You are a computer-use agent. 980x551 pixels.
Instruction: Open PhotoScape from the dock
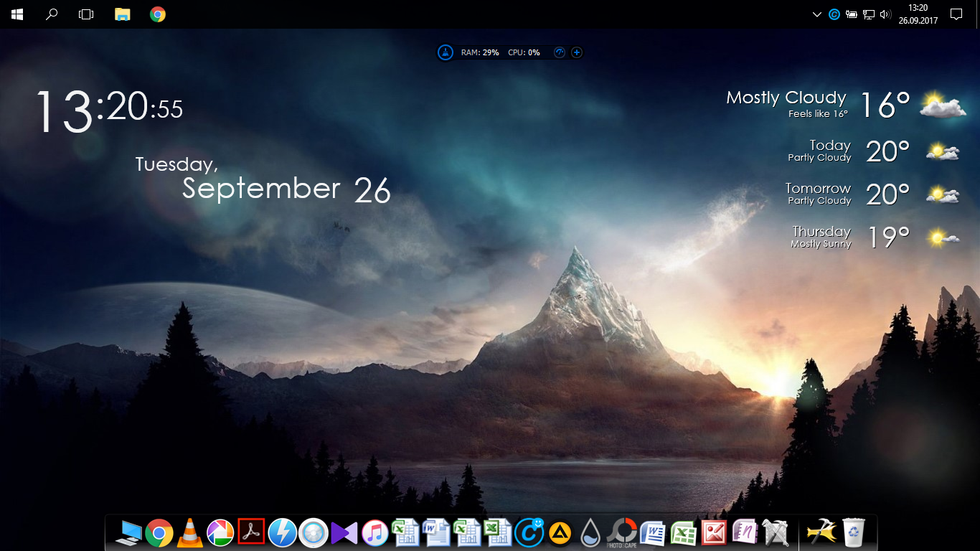click(x=621, y=533)
